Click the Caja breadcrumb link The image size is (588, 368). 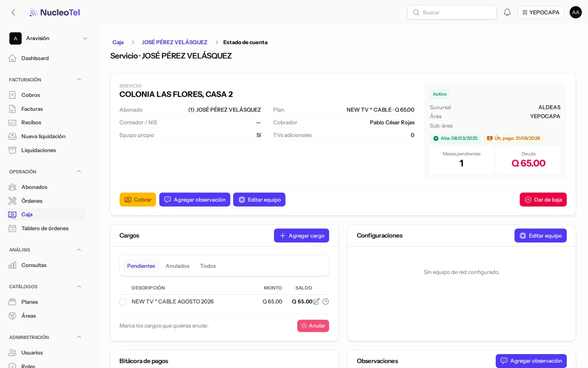[x=118, y=42]
